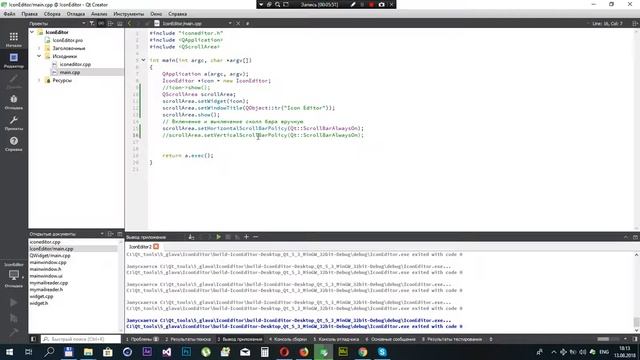This screenshot has height=360, width=640.
Task: Stop the running application in output pane
Action: [228, 237]
